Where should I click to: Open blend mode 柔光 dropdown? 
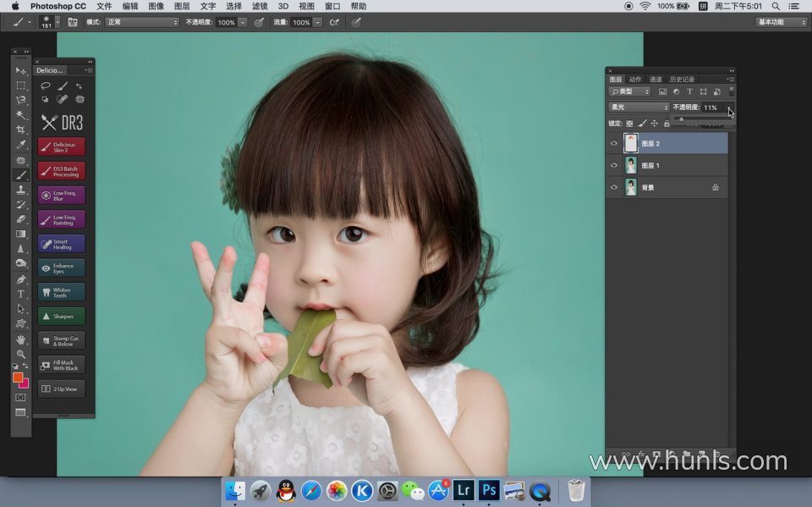click(x=639, y=107)
